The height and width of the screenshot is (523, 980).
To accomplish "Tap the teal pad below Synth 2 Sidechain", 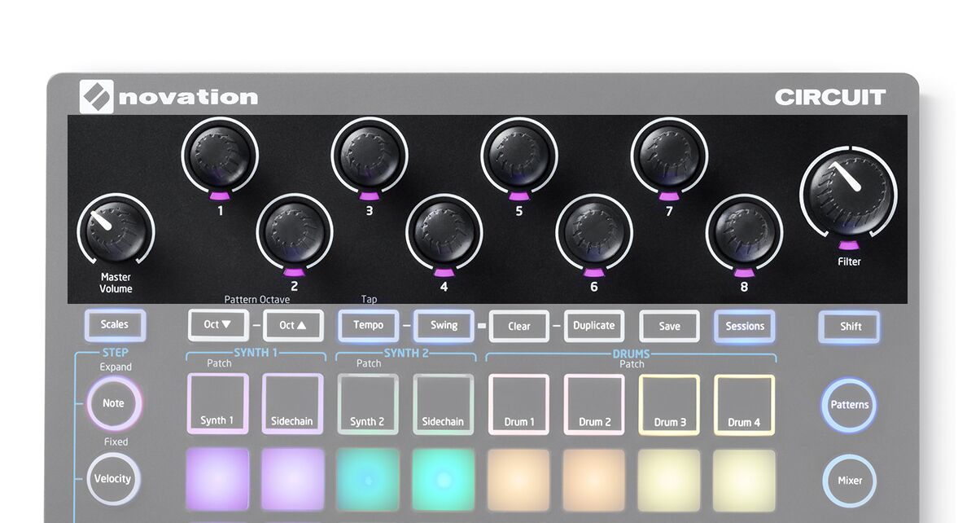I will coord(444,480).
